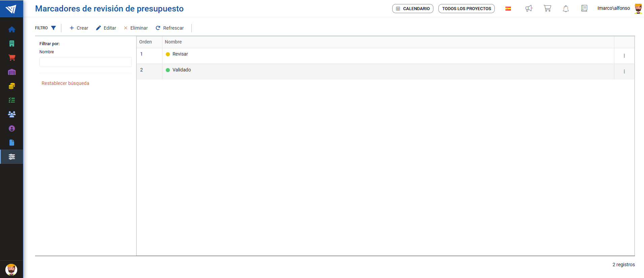Screen dimensions: 644x278
Task: Click Restablecer búsqueda link
Action: pyautogui.click(x=65, y=83)
